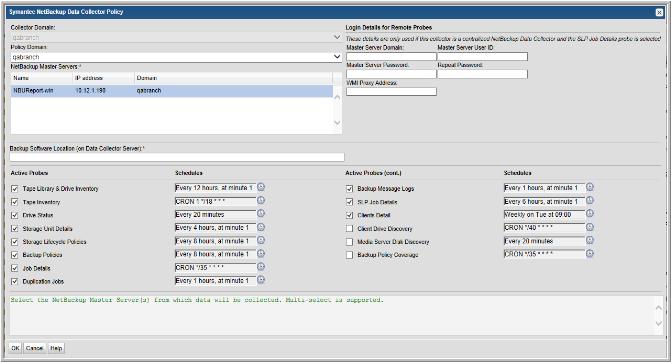Click help text area scroll up arrow
Viewport: 671px width, 362px height.
point(659,308)
